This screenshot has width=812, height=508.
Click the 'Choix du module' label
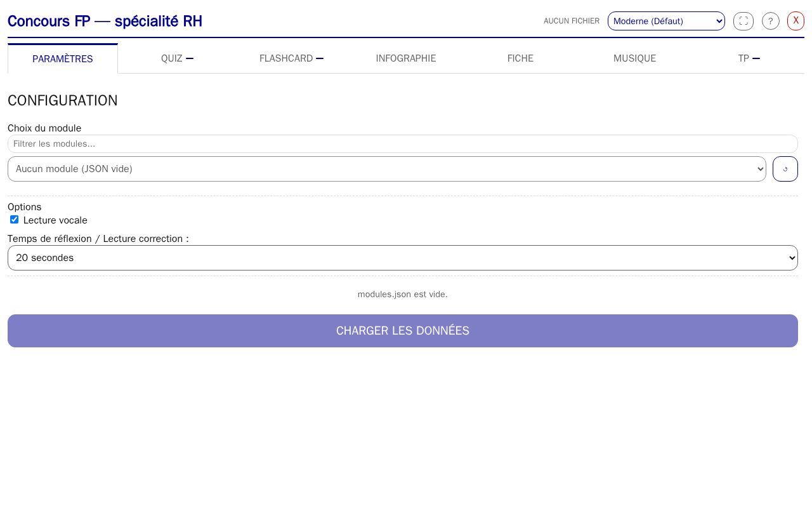coord(44,128)
